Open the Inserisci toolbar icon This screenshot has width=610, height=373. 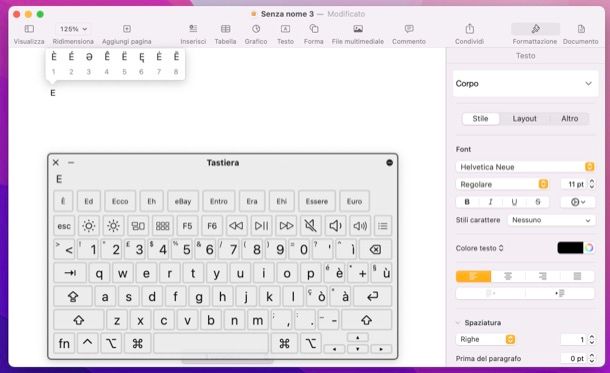point(193,29)
